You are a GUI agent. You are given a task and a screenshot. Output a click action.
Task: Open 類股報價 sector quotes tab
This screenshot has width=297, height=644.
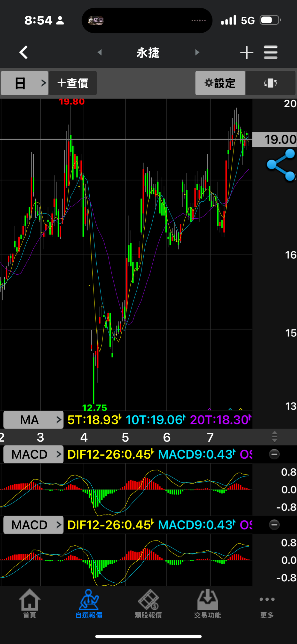(148, 604)
